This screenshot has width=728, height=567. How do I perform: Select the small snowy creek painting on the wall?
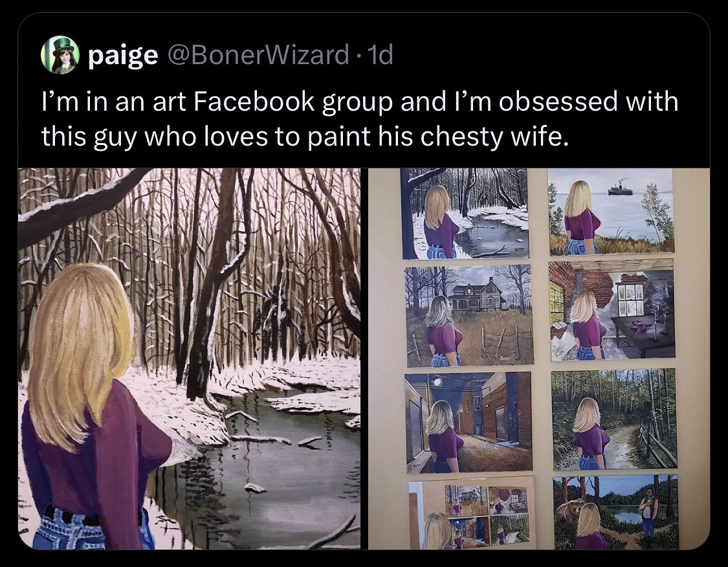coord(465,214)
